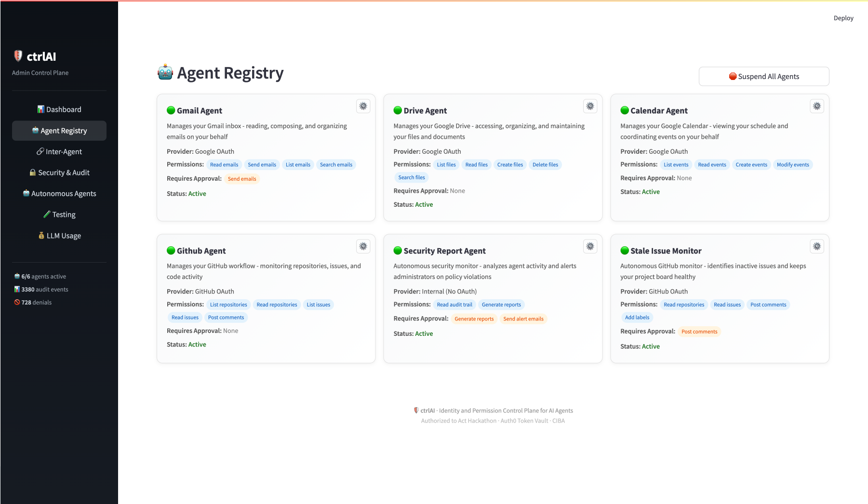Click Github Agent 'Read repositories' tag
868x504 pixels.
[277, 305]
